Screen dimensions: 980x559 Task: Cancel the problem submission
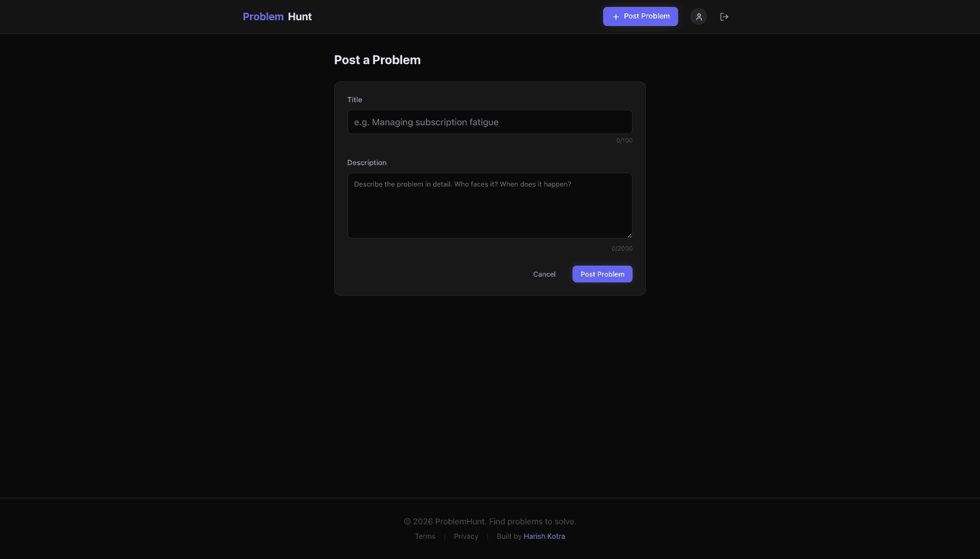(544, 274)
